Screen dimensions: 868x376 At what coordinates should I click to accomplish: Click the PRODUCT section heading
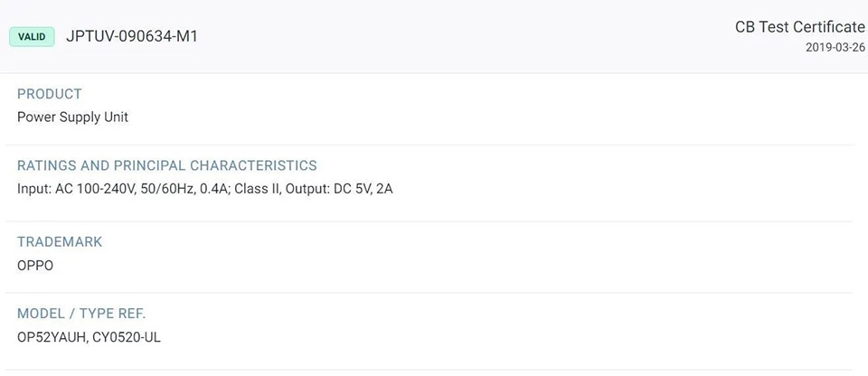[x=49, y=94]
